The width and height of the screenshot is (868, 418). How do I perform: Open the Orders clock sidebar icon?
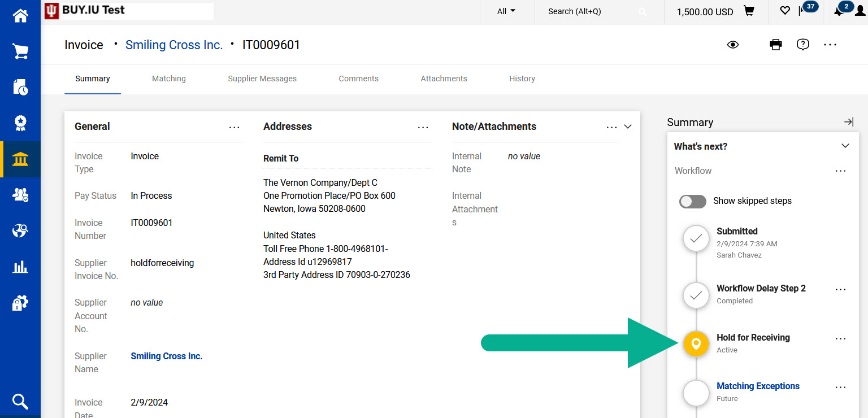tap(20, 87)
